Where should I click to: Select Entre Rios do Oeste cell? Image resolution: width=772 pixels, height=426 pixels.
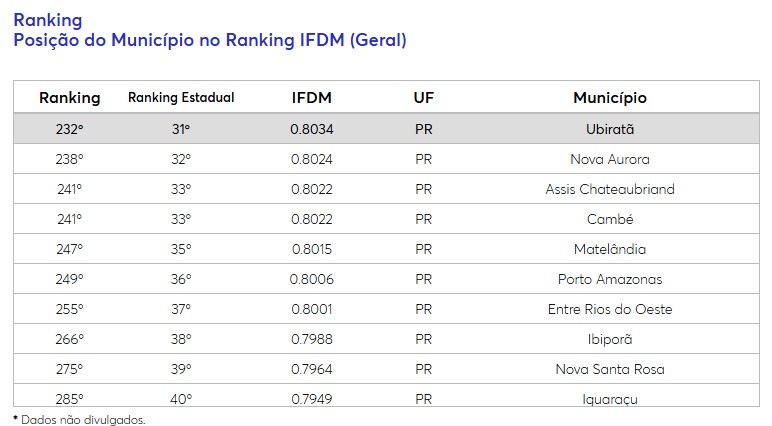tap(610, 309)
